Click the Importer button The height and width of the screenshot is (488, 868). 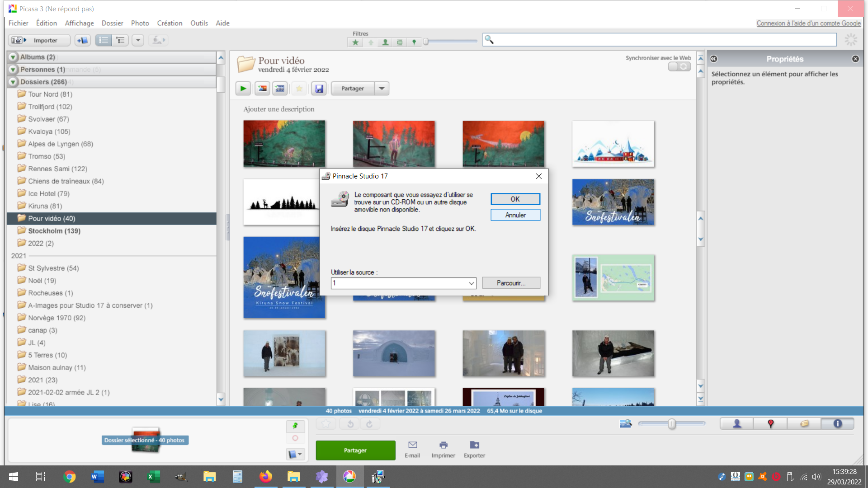point(39,40)
